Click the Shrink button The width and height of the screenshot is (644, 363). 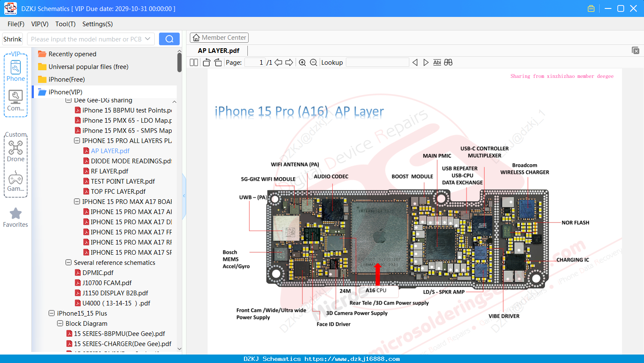(x=13, y=39)
